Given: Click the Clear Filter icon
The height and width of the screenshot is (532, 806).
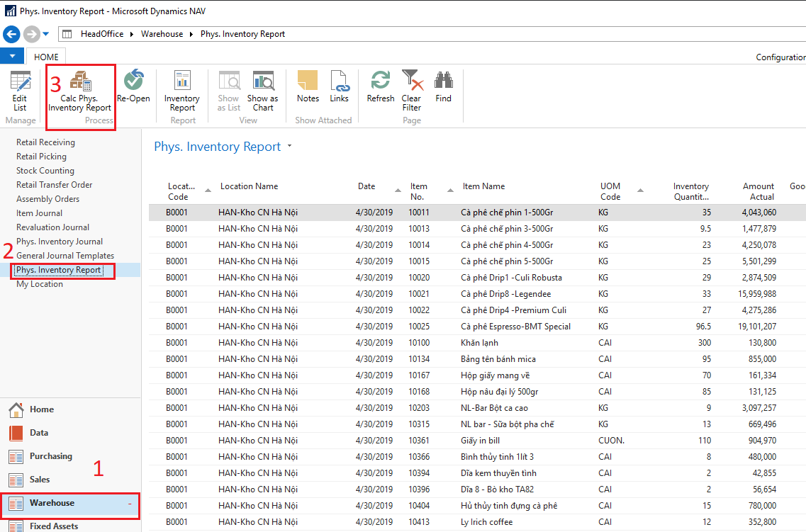Looking at the screenshot, I should pyautogui.click(x=413, y=80).
